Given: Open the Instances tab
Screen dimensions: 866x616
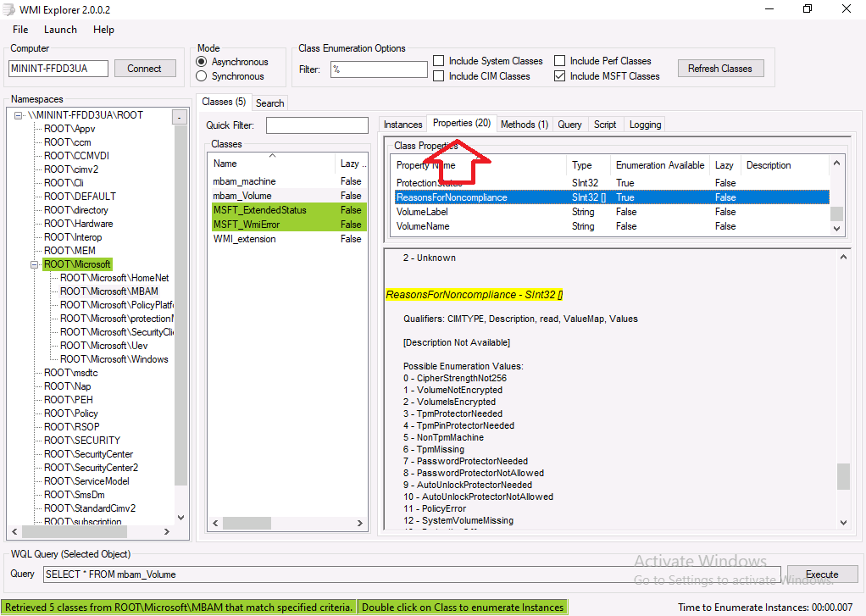Looking at the screenshot, I should pyautogui.click(x=403, y=125).
